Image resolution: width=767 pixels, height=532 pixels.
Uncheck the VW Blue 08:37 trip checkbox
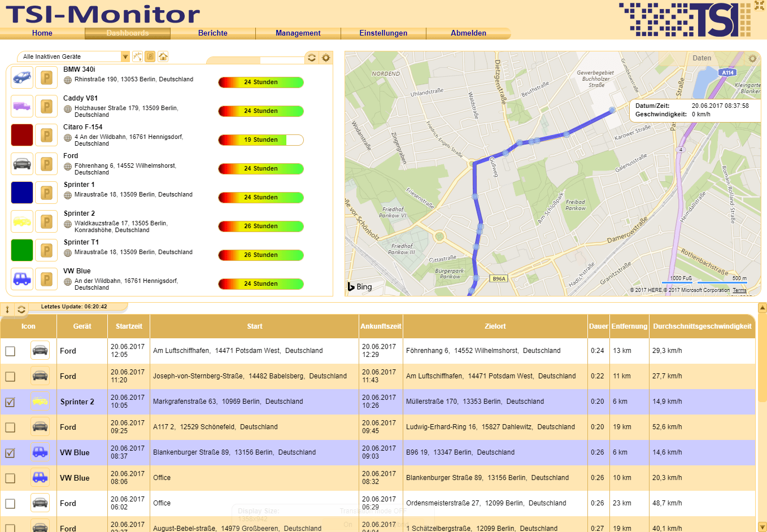10,453
